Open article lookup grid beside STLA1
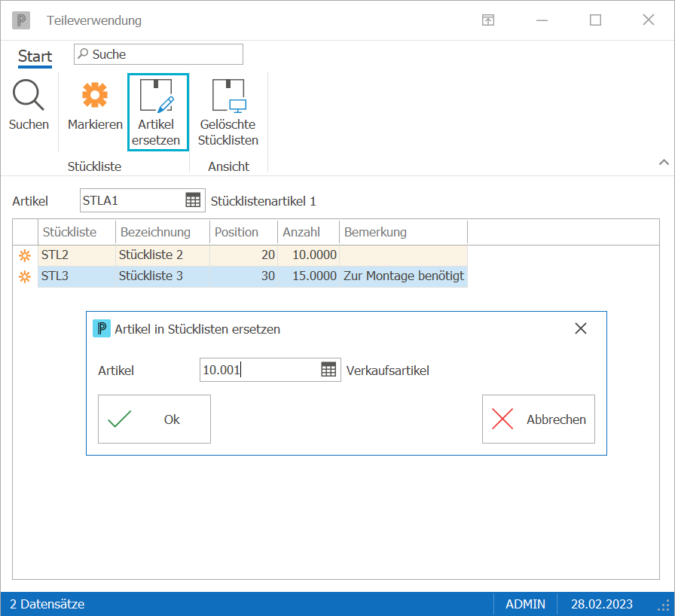The width and height of the screenshot is (675, 616). [193, 200]
